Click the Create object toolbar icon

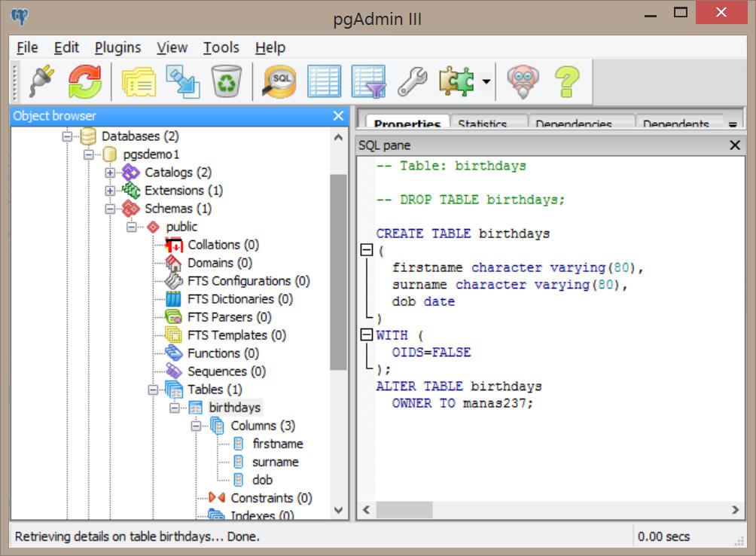(183, 81)
